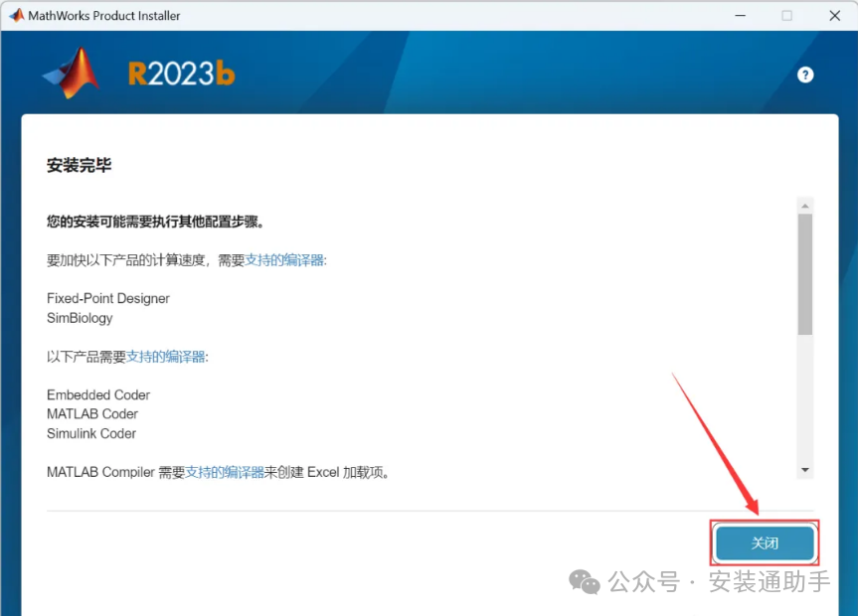Select the SimBiology text
The width and height of the screenshot is (858, 616).
pos(80,318)
